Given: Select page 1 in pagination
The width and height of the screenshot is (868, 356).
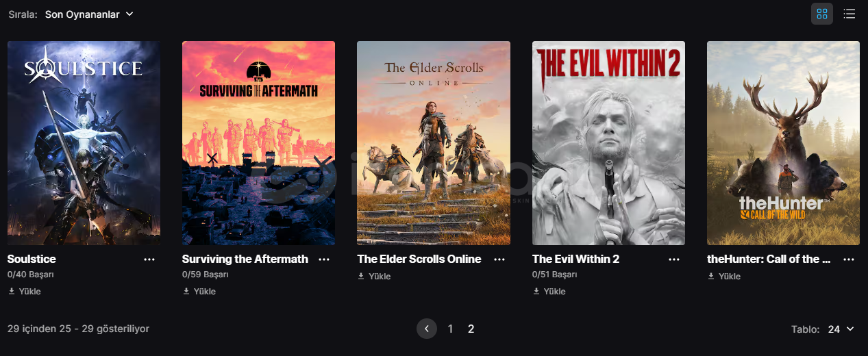Looking at the screenshot, I should tap(450, 329).
